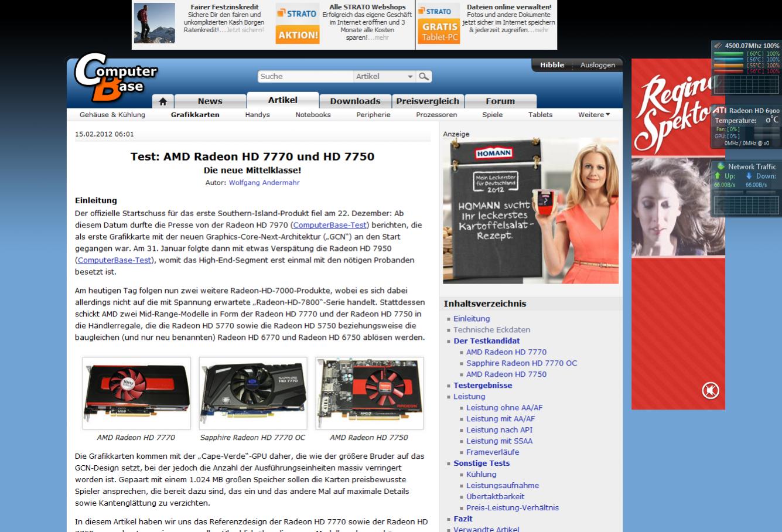This screenshot has height=532, width=782.
Task: Open the Übertaktbarkeit entry
Action: (x=495, y=497)
